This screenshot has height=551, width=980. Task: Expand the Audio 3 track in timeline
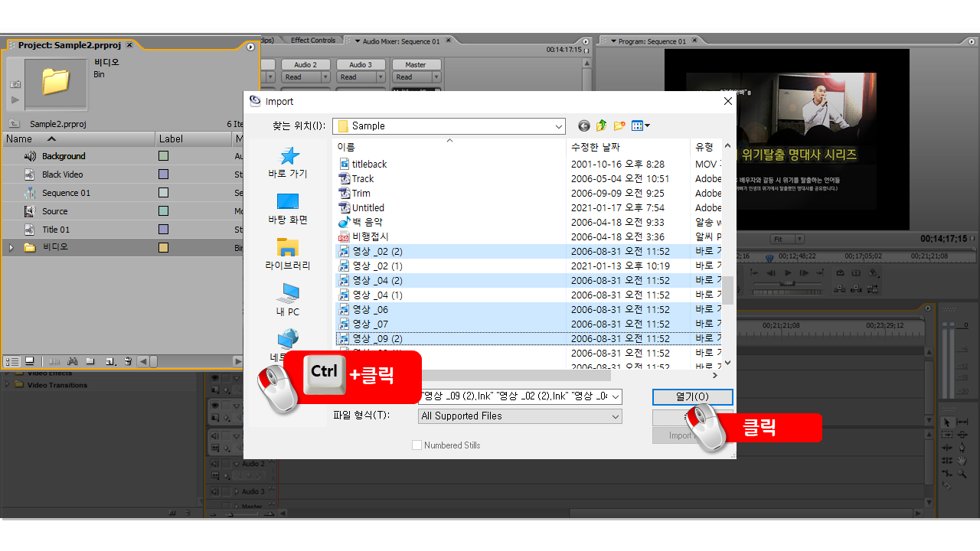click(236, 491)
